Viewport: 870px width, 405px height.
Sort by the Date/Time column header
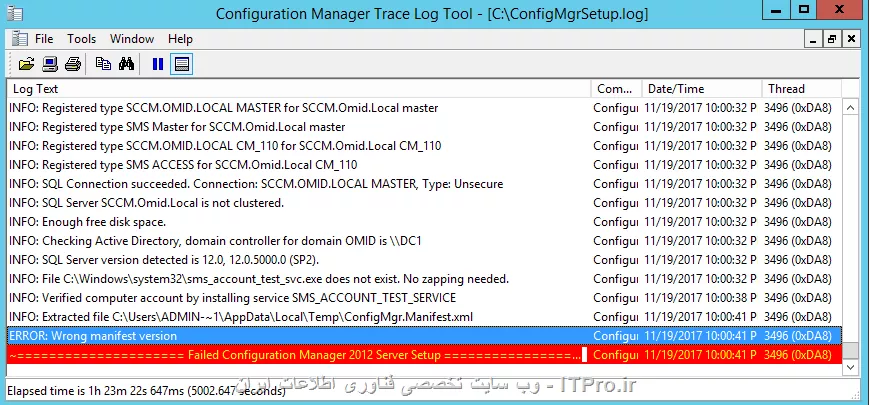point(702,89)
